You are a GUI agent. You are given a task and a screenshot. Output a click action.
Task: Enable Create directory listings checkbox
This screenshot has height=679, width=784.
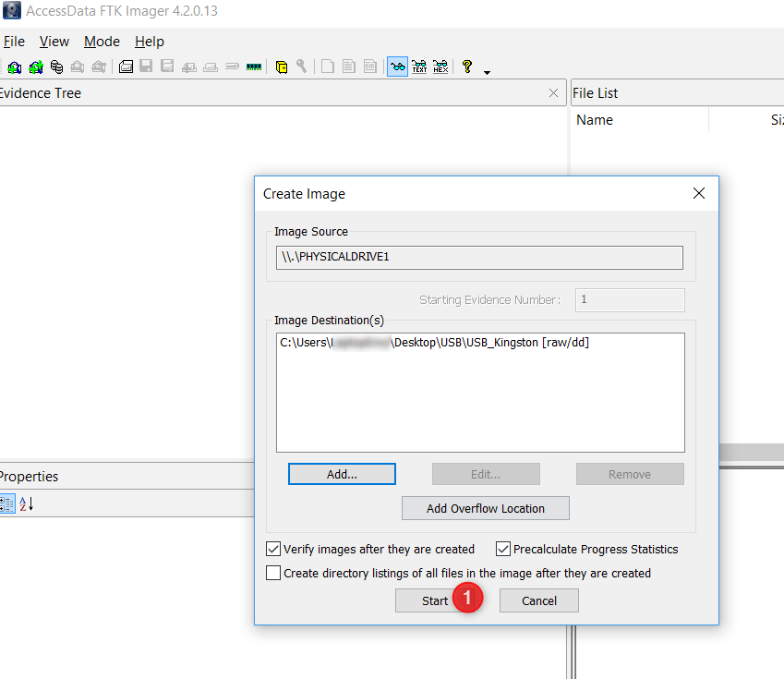point(273,573)
